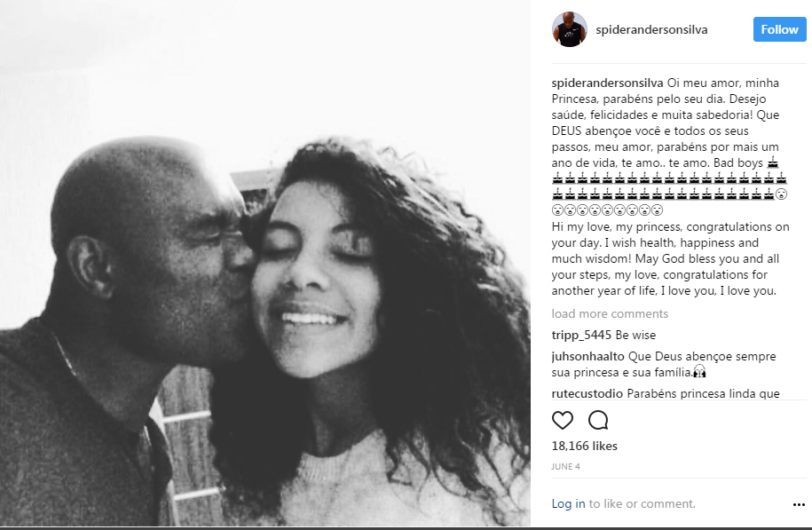
Task: Open the comment speech bubble icon
Action: tap(598, 420)
